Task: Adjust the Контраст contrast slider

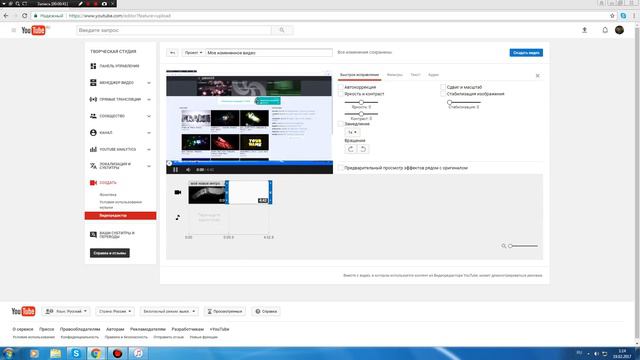Action: click(x=361, y=114)
